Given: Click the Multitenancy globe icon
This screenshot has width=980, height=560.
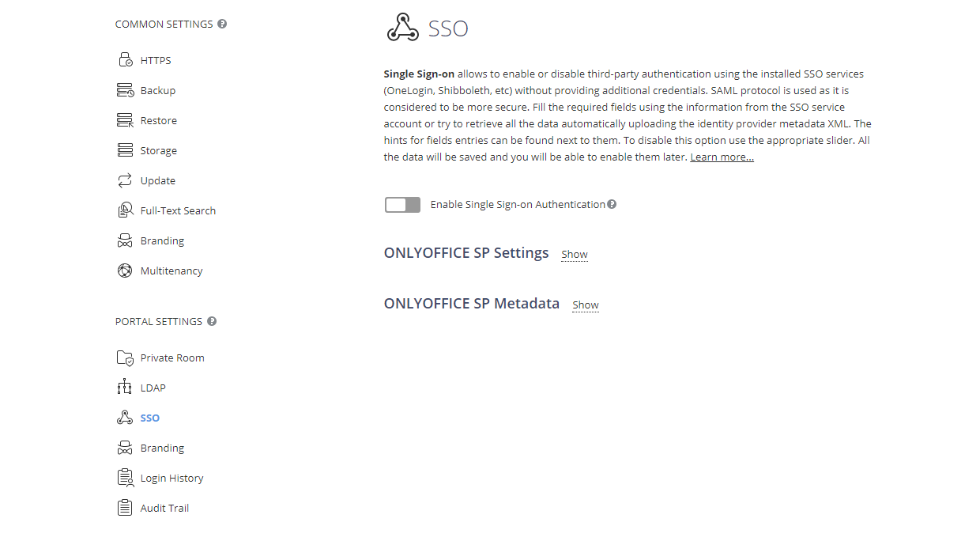Looking at the screenshot, I should 125,270.
